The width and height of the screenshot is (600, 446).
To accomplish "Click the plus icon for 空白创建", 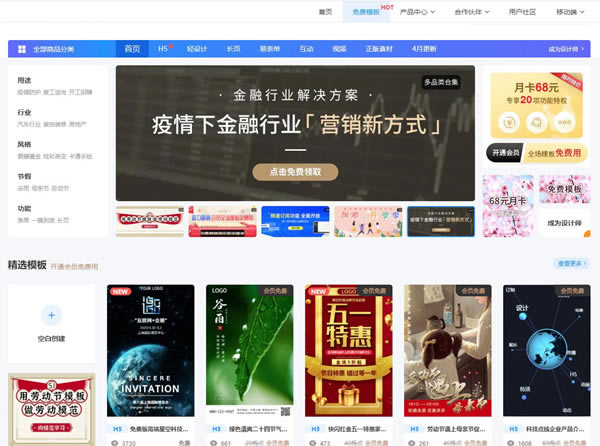I will point(51,315).
